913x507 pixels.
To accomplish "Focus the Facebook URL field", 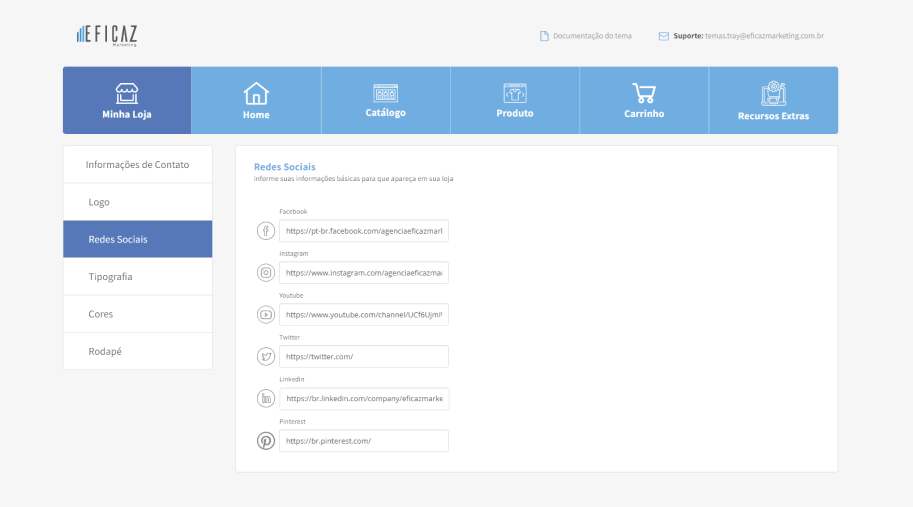I will pos(364,231).
